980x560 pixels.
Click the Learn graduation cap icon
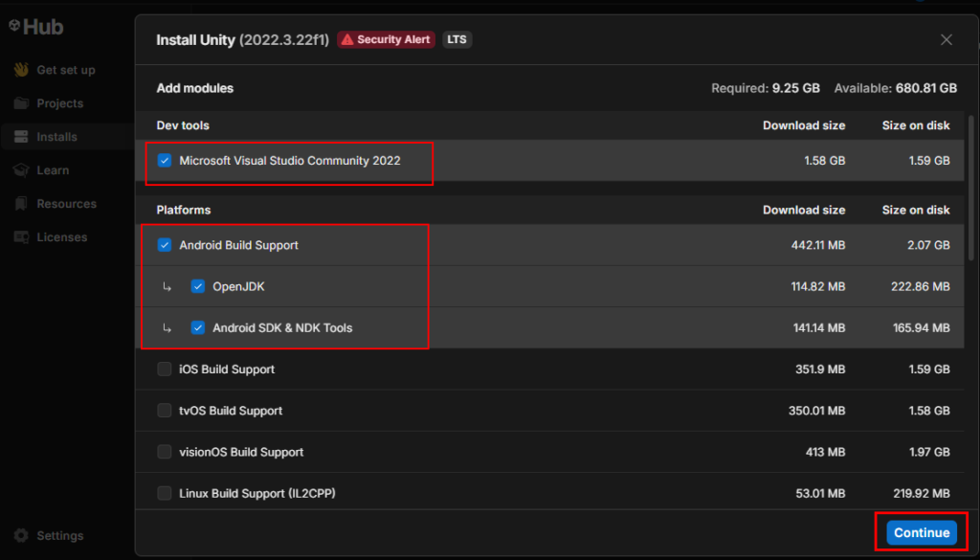tap(20, 170)
